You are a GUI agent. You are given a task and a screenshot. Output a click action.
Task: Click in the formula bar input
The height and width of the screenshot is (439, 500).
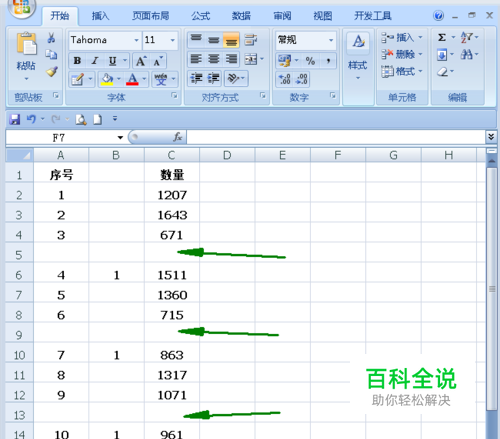coord(336,137)
